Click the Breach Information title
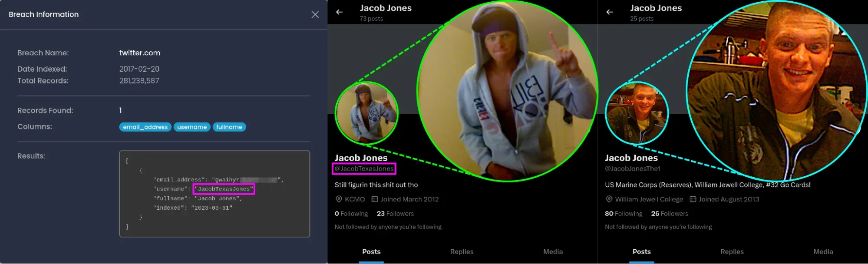This screenshot has height=264, width=868. coord(44,14)
